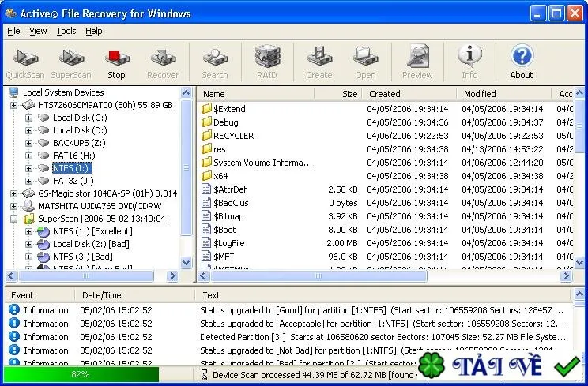Collapse the SuperScan results tree node
Screen dimensions: 588x386
13,219
